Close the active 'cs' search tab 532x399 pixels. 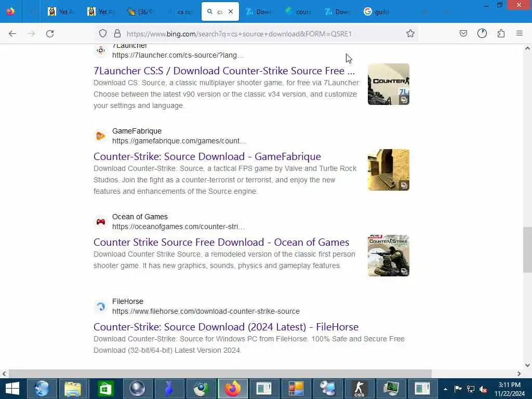[231, 11]
